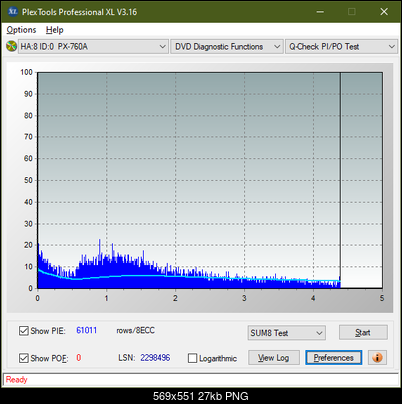The width and height of the screenshot is (402, 404).
Task: Click the Ready status bar text
Action: (16, 379)
